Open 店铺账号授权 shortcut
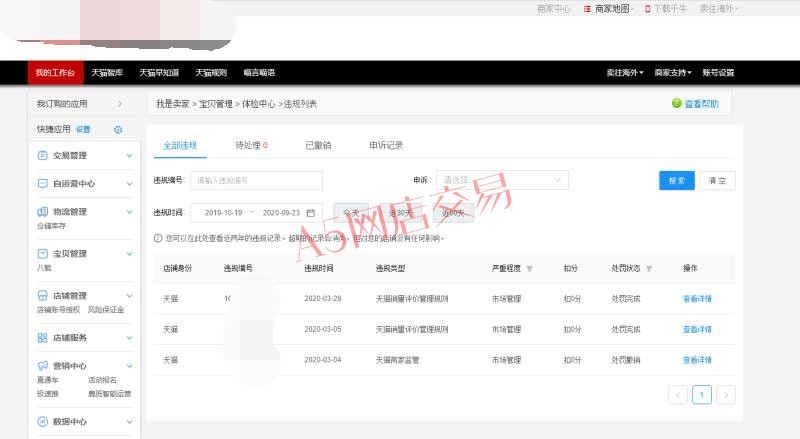Viewport: 800px width, 439px height. (x=58, y=309)
